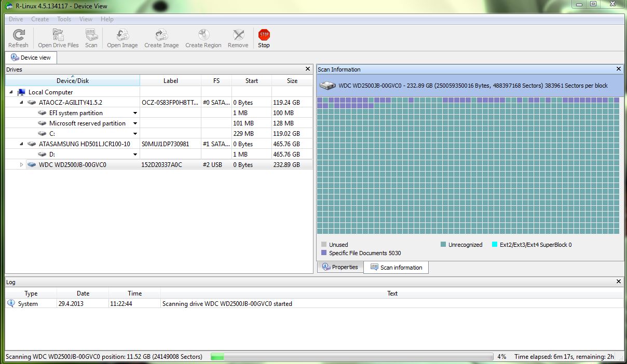Click the Unused legend color swatch
Image resolution: width=627 pixels, height=364 pixels.
(324, 244)
